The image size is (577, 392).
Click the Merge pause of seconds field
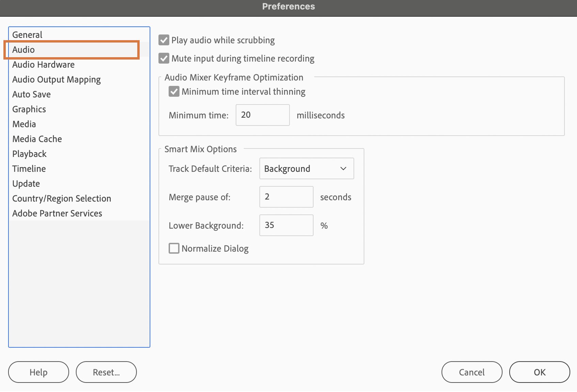click(286, 197)
